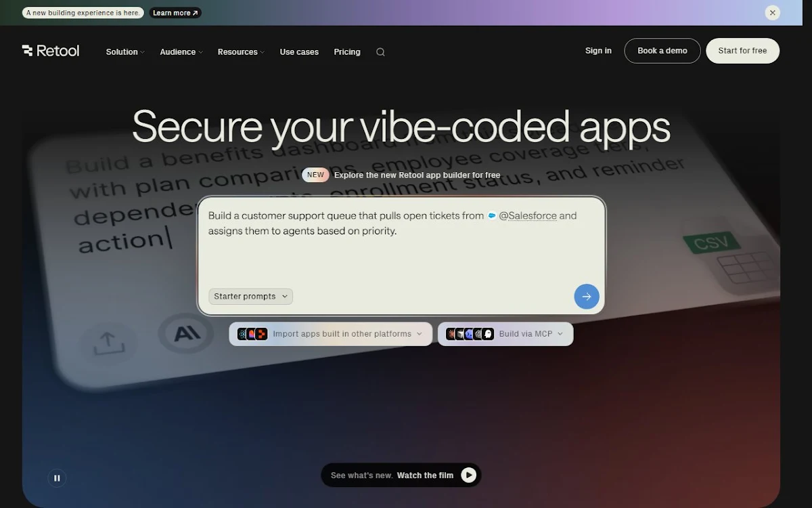
Task: Click the Lovable icon in the import button
Action: (x=251, y=334)
